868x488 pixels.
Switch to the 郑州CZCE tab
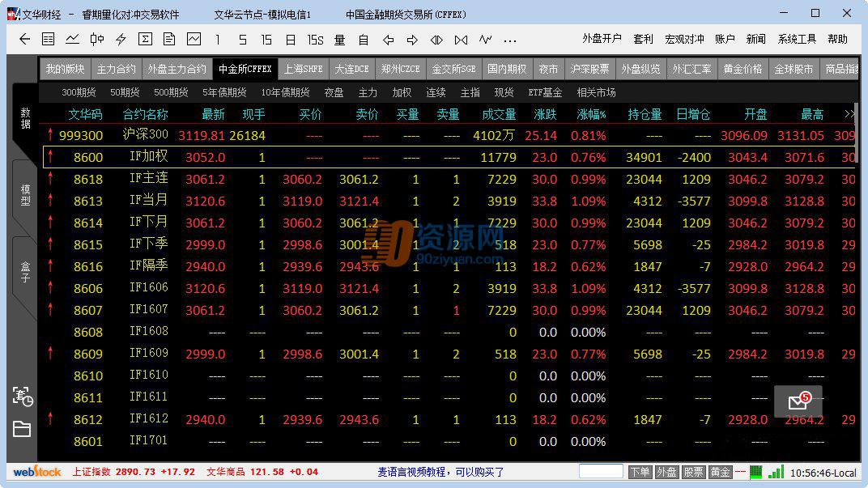(x=400, y=69)
